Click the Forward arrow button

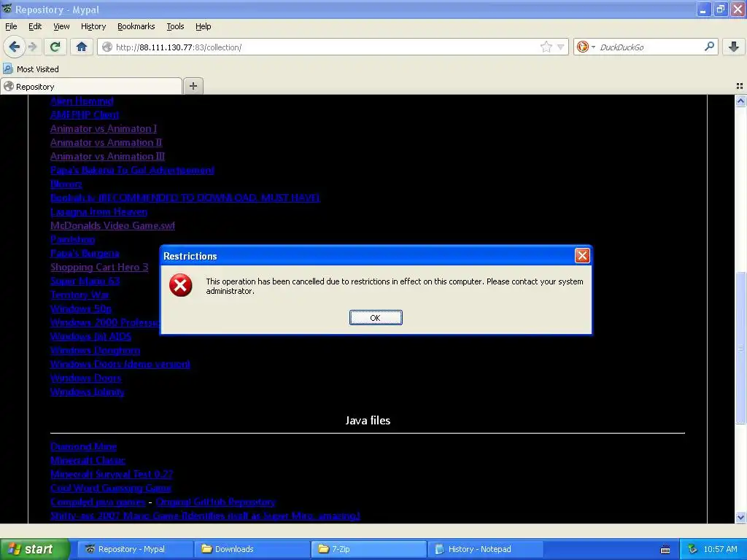[32, 47]
